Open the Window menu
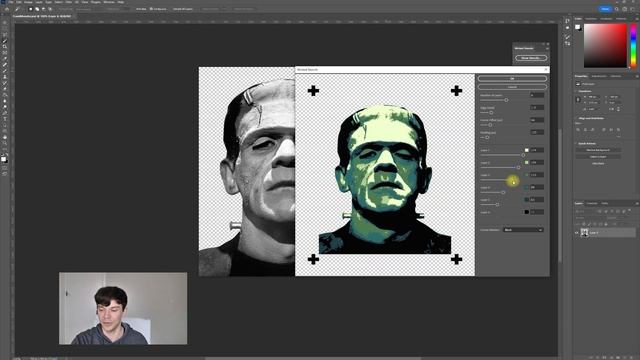640x360 pixels. click(x=109, y=2)
